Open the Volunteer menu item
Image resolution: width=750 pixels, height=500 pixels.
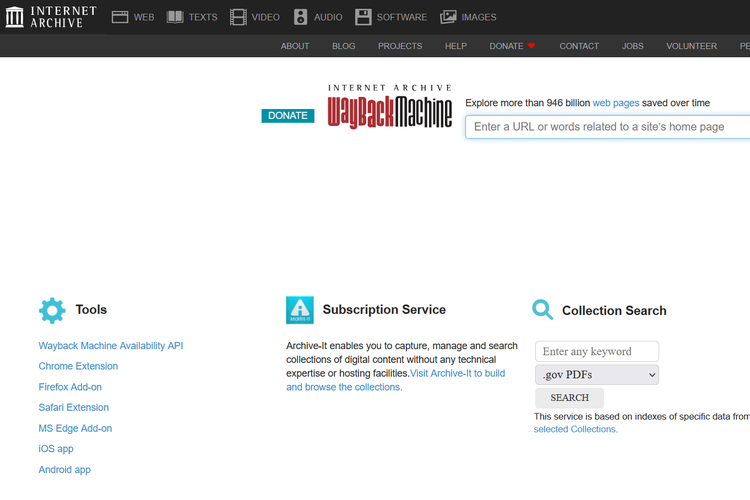click(x=691, y=46)
